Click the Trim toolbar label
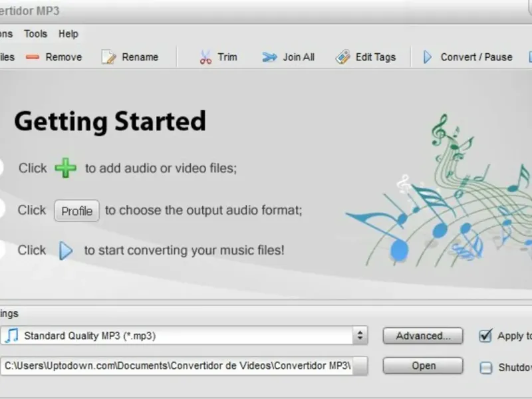 click(227, 57)
